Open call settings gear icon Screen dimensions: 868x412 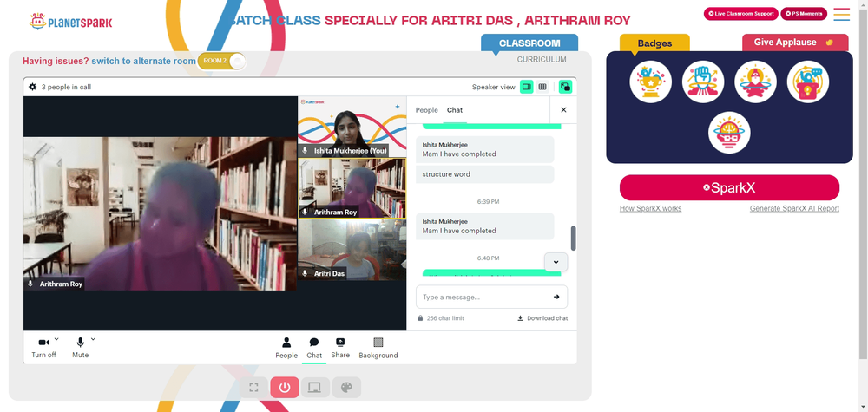tap(33, 87)
